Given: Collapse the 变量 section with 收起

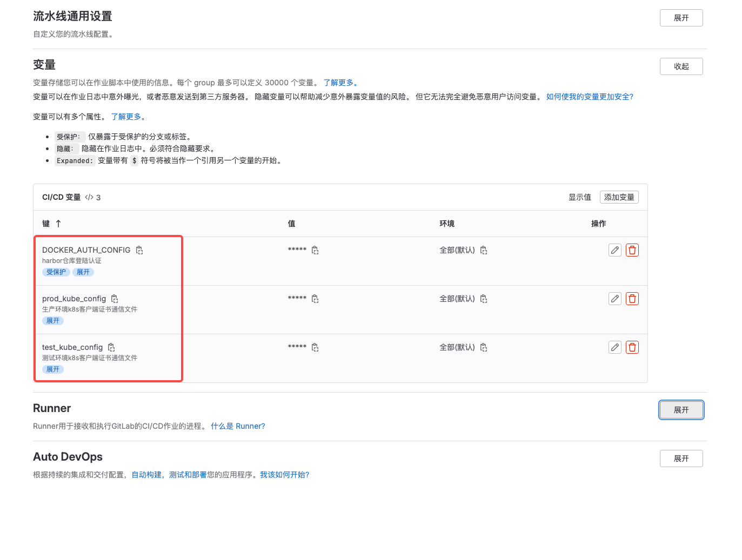Looking at the screenshot, I should coord(681,66).
